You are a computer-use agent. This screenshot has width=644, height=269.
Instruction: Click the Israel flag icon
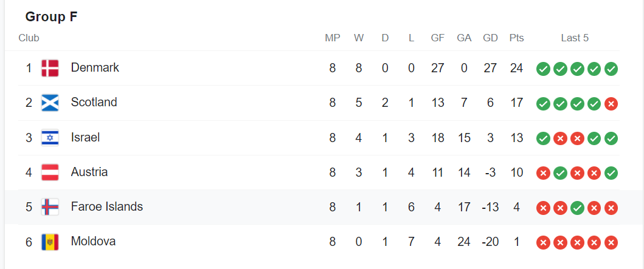[50, 138]
